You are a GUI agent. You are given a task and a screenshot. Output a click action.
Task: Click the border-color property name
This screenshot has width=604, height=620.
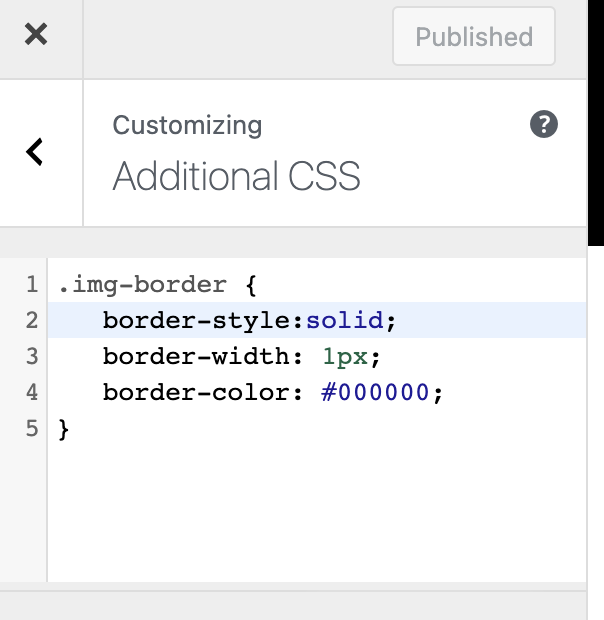[197, 393]
